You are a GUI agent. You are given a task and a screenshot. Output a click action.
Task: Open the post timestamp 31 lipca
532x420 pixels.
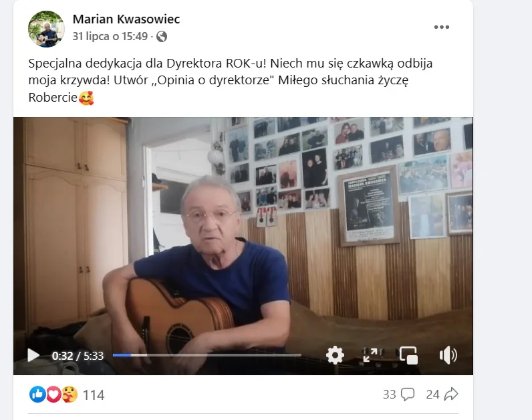click(110, 36)
